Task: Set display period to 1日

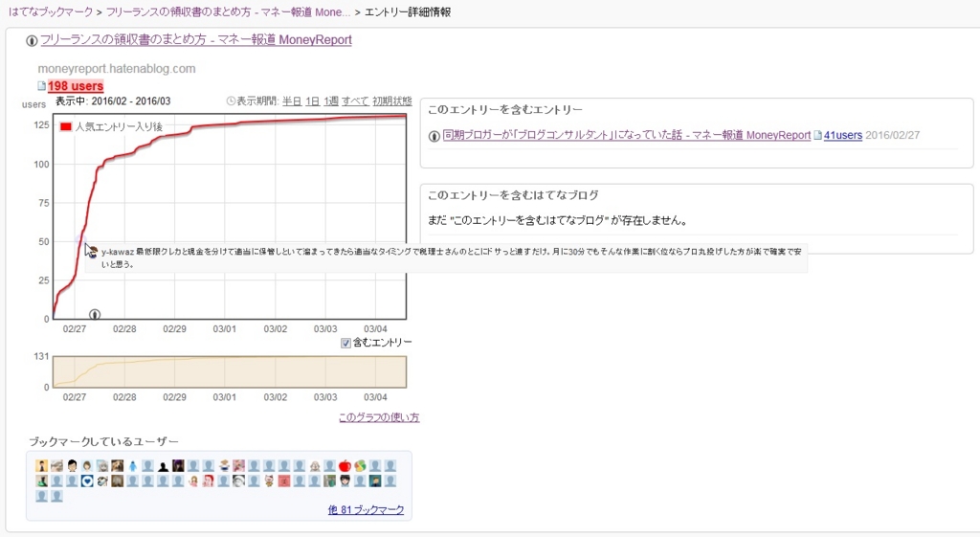Action: (x=313, y=101)
